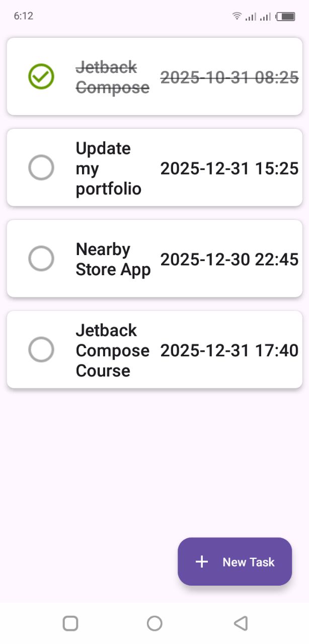Tap the home circle navigation icon

[154, 623]
